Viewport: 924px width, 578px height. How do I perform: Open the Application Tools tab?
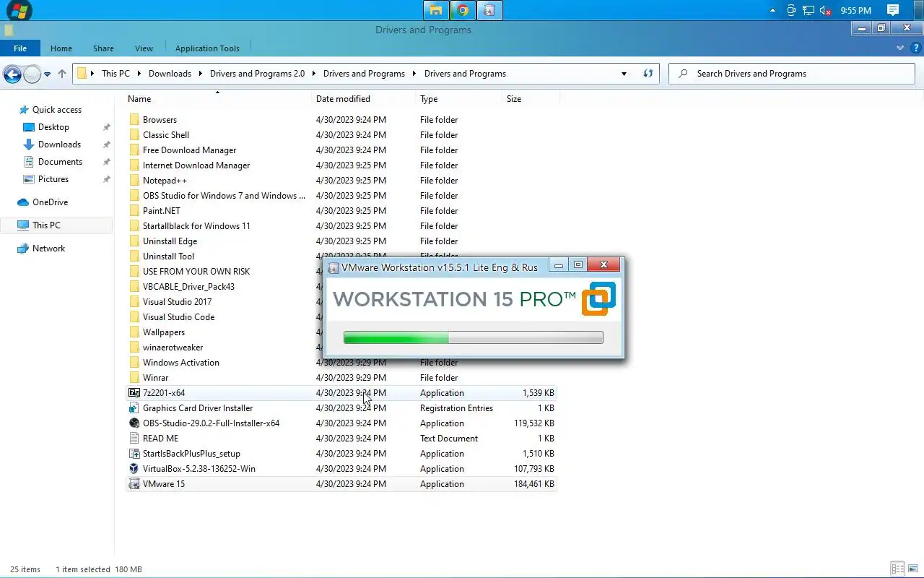point(207,48)
